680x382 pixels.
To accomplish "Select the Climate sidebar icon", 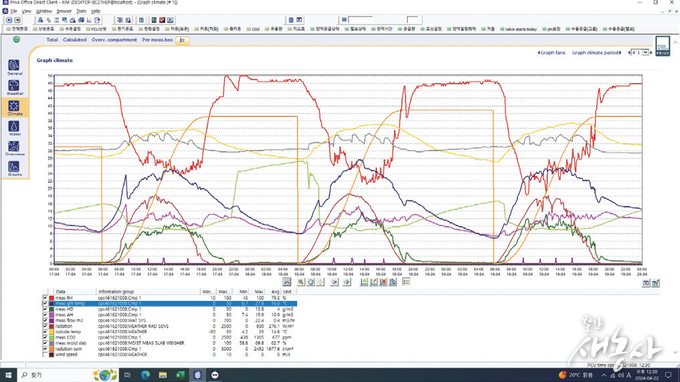I will (x=14, y=108).
